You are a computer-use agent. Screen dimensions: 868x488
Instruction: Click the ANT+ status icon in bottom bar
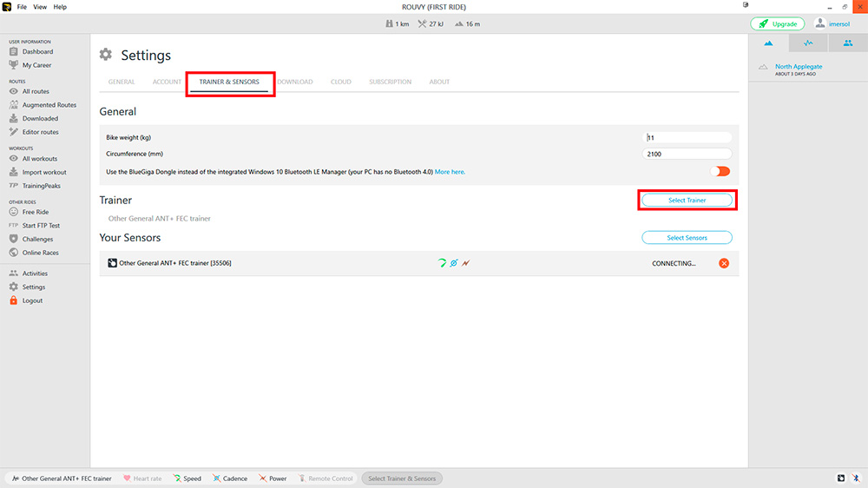pyautogui.click(x=841, y=478)
